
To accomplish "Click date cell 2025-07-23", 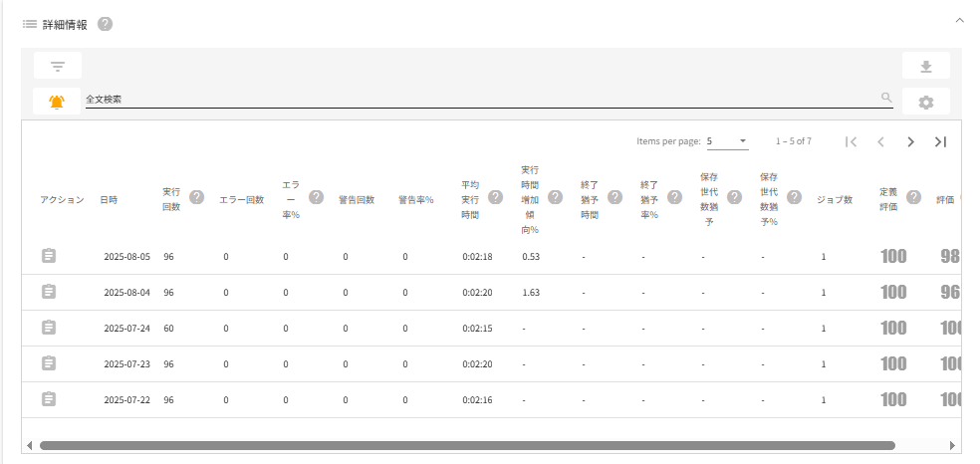I will [x=126, y=363].
